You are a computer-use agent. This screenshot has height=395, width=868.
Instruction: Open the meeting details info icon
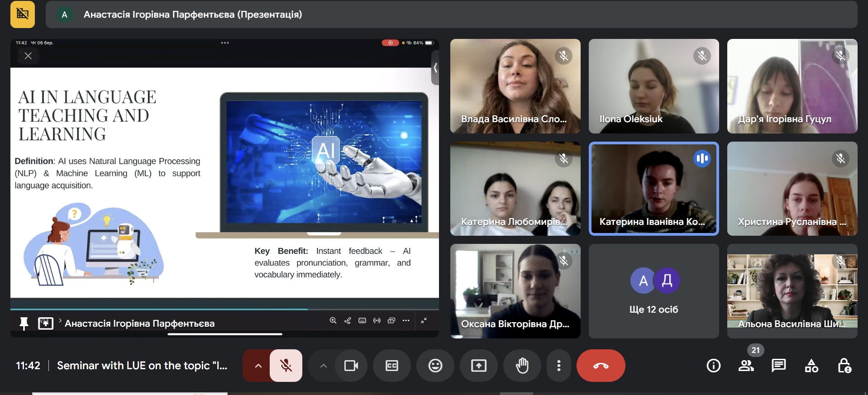tap(714, 366)
